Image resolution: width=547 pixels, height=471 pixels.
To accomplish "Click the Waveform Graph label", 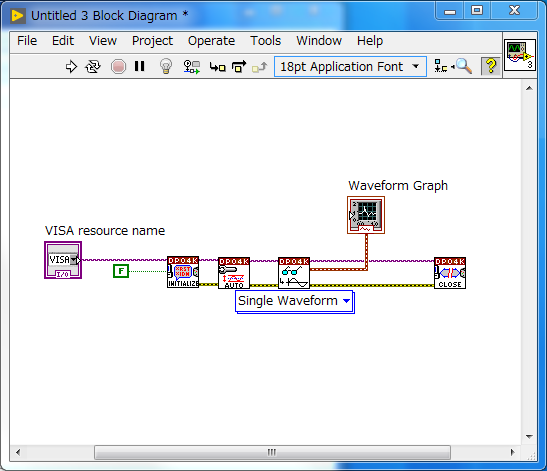I will coord(398,186).
